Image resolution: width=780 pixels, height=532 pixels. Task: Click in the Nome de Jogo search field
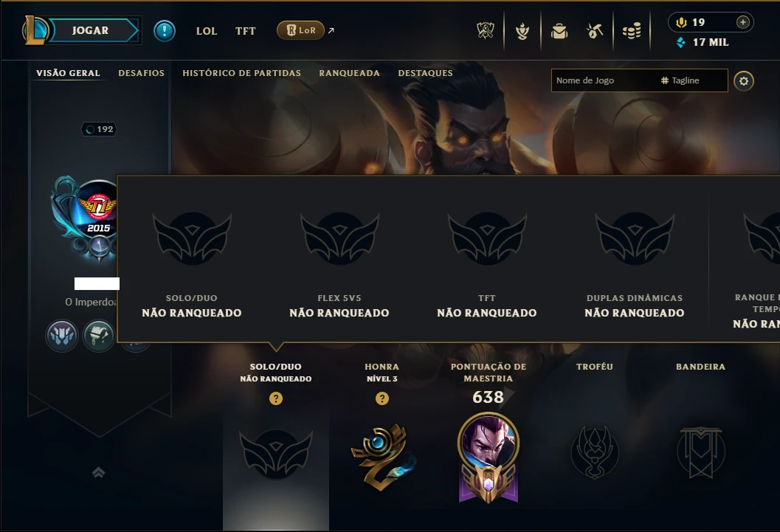tap(603, 80)
